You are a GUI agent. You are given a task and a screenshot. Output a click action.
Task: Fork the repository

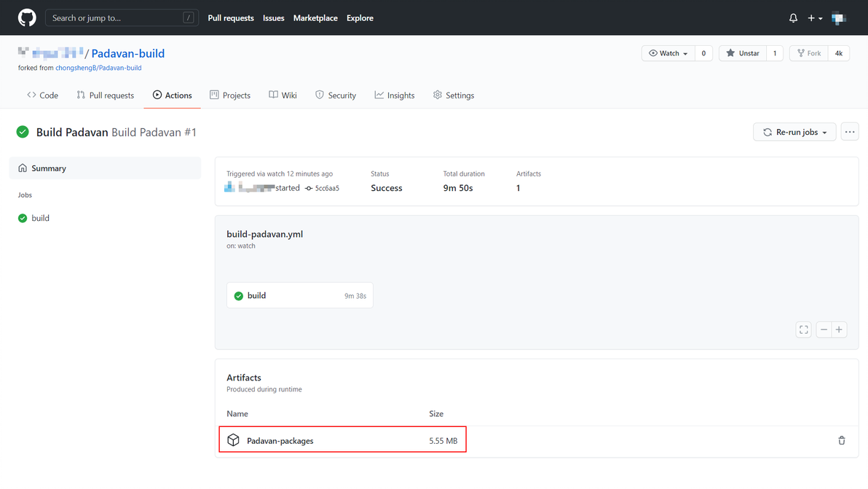[x=808, y=53]
